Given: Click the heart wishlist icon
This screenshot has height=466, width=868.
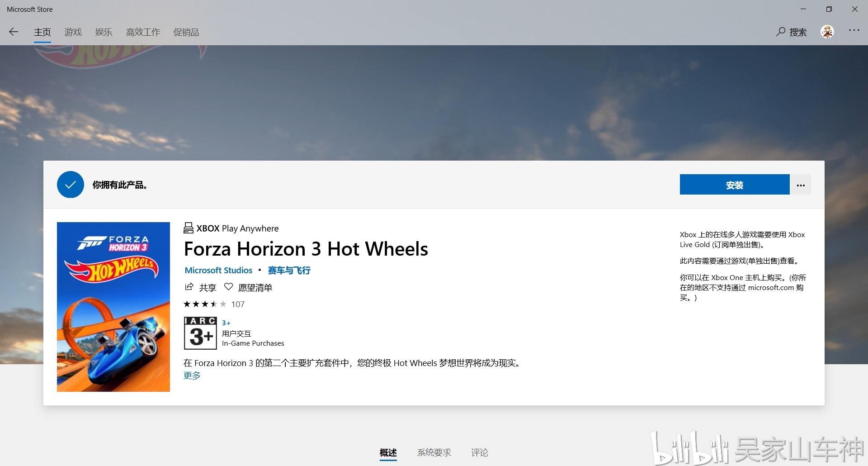Looking at the screenshot, I should tap(228, 287).
